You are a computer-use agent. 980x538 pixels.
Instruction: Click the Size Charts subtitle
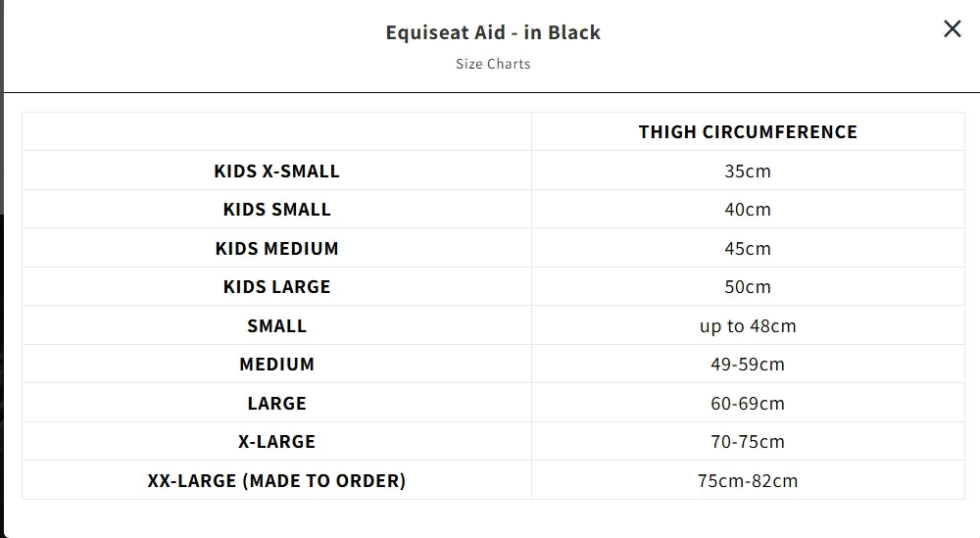pos(493,64)
